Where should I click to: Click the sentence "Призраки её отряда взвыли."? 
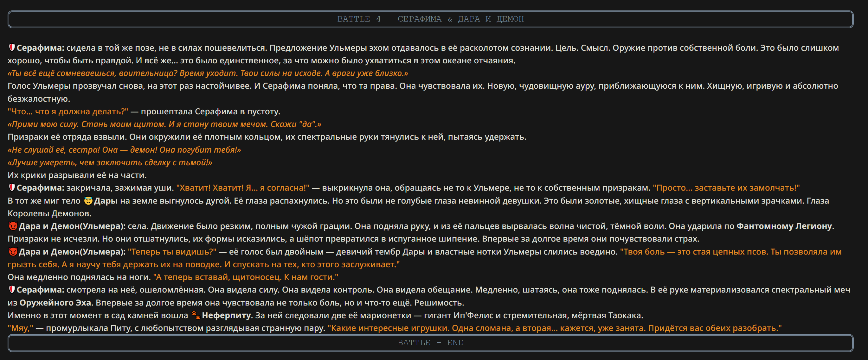[x=68, y=137]
